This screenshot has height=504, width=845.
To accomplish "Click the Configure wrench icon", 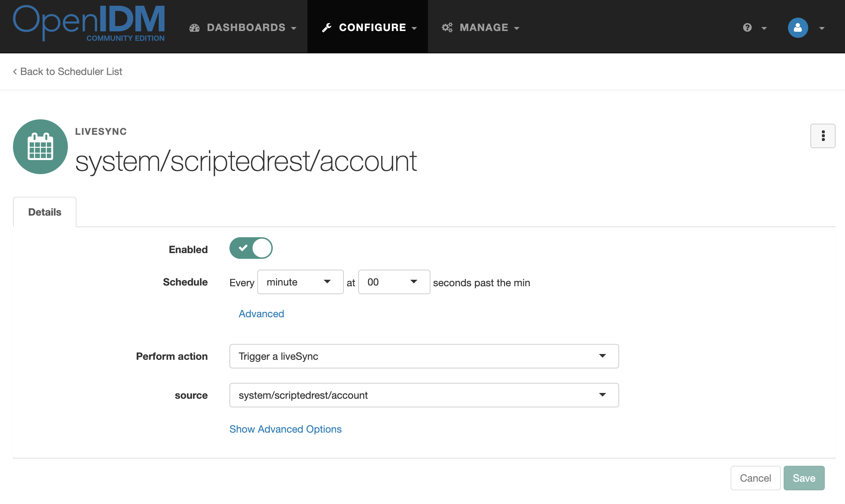I will (x=327, y=28).
